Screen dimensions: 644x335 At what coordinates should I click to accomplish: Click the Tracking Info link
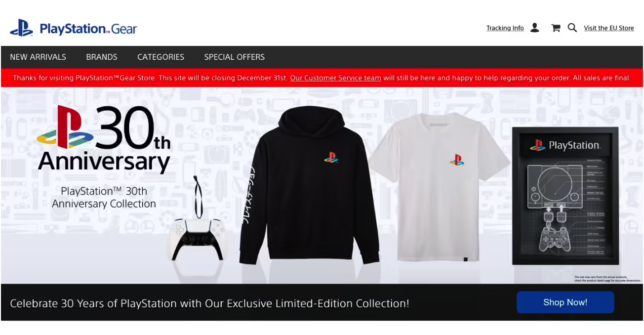[x=505, y=28]
